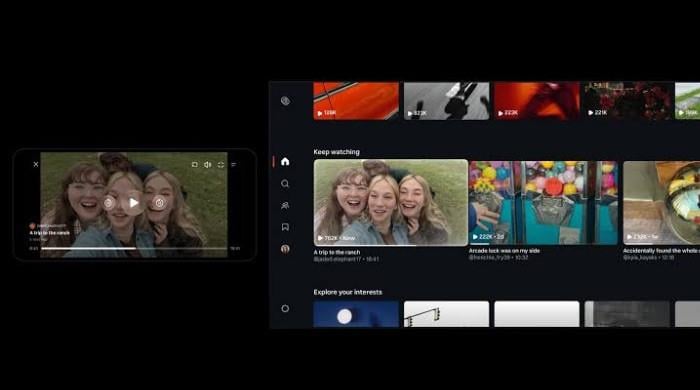The image size is (700, 390).
Task: Open the saved bookmark icon in sidebar
Action: click(x=285, y=227)
